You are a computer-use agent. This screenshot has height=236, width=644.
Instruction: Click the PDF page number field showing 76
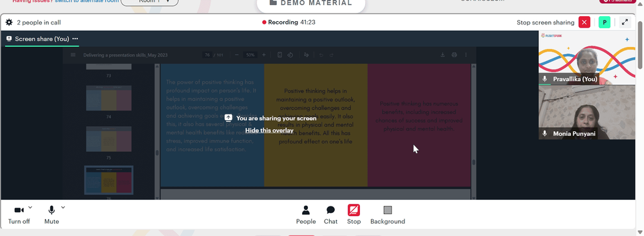point(207,55)
